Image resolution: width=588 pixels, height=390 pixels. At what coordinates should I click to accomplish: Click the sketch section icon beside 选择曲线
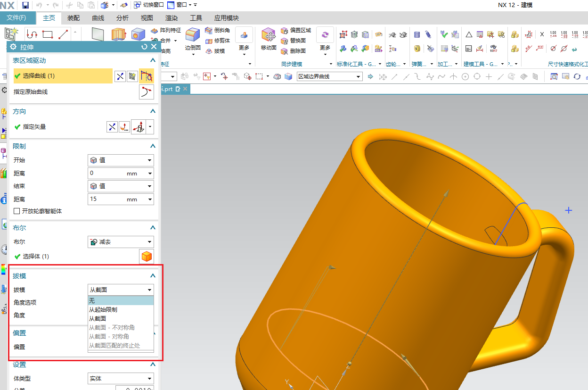point(133,76)
